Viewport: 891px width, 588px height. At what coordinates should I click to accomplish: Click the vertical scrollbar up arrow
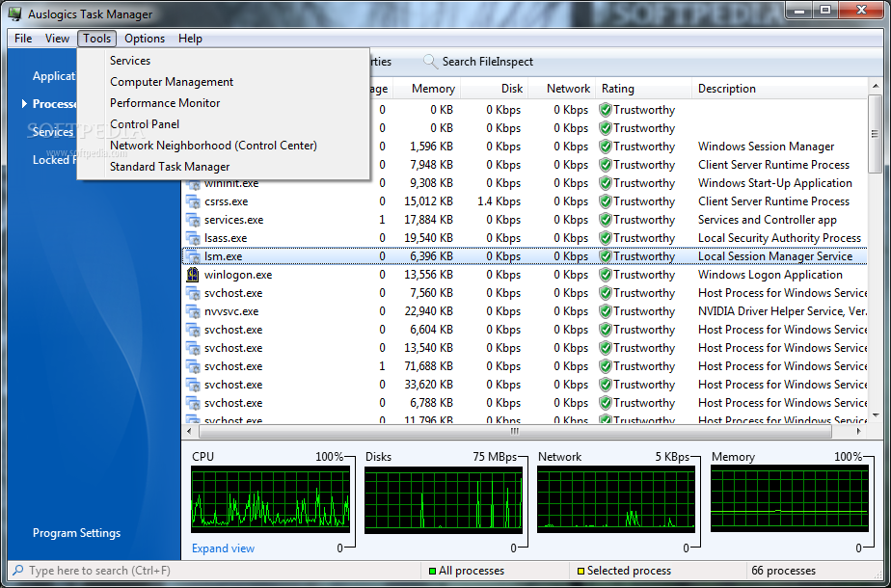click(875, 86)
